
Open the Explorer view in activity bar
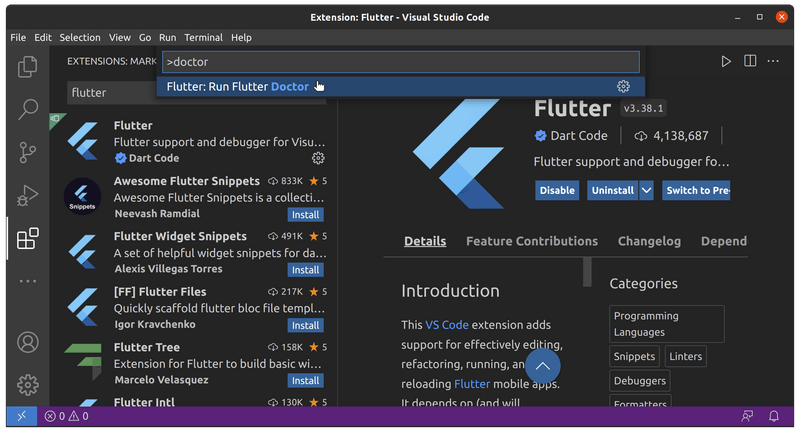tap(28, 67)
